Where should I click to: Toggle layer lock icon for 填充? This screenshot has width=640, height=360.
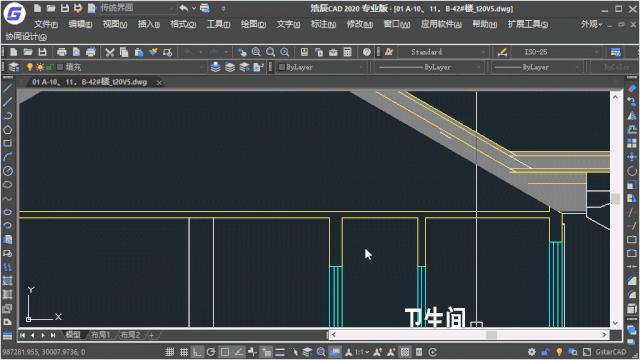point(50,67)
